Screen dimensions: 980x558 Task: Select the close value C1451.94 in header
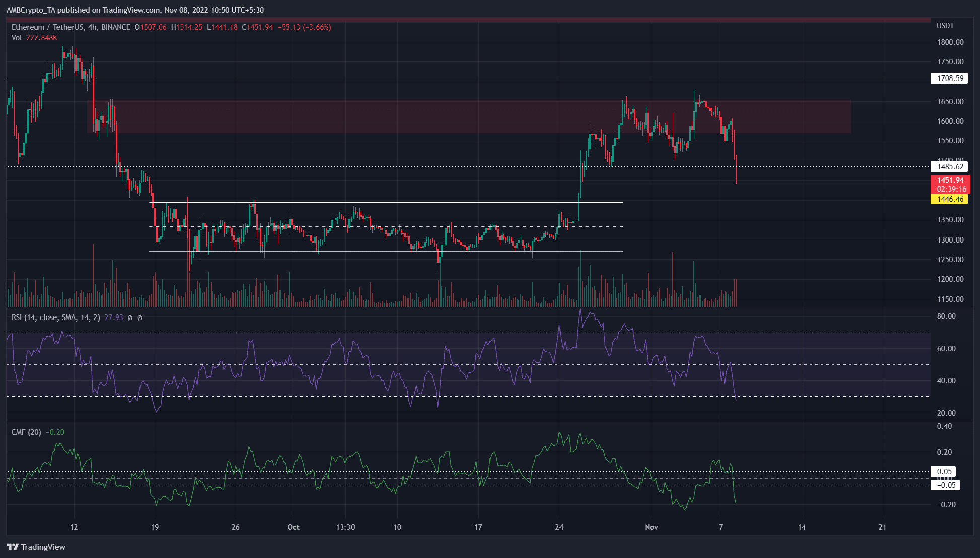[257, 27]
